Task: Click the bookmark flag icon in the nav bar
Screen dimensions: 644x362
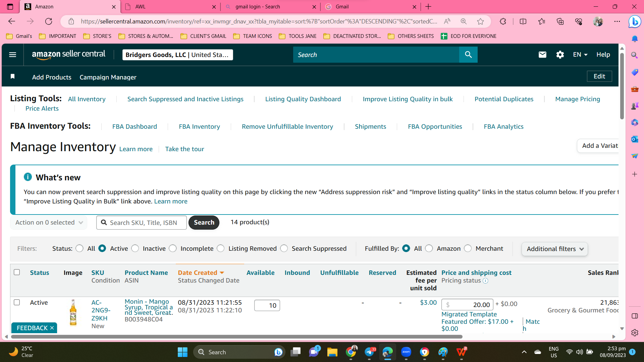Action: click(x=13, y=76)
